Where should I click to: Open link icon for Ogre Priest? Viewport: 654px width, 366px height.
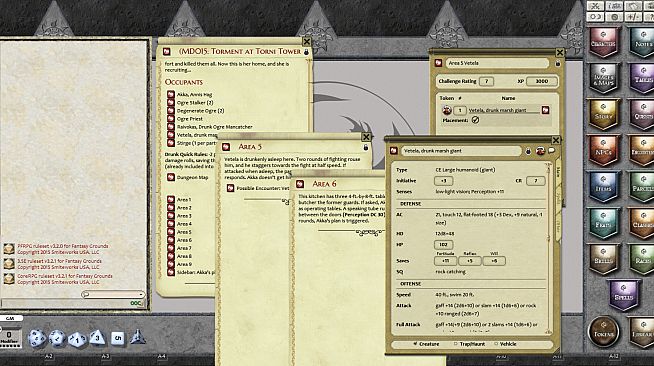[x=171, y=118]
